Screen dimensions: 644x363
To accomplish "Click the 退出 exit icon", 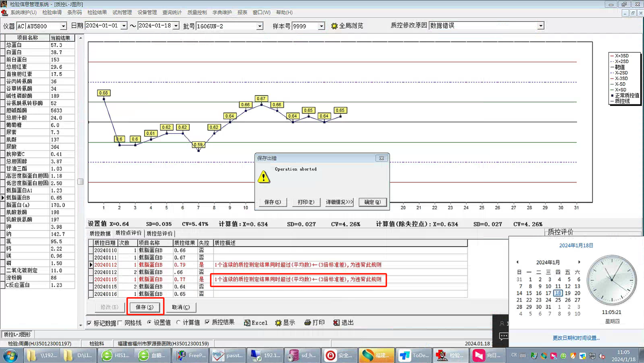I will [x=336, y=323].
